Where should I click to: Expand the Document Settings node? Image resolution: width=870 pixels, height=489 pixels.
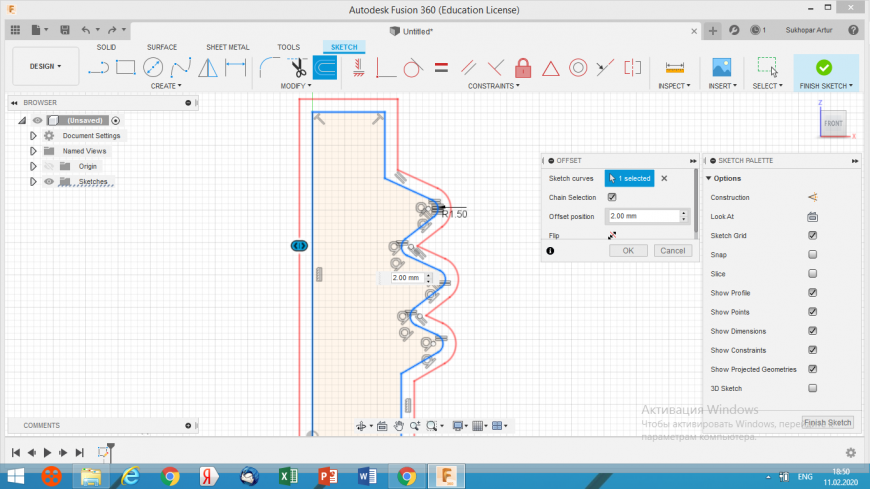pos(33,135)
